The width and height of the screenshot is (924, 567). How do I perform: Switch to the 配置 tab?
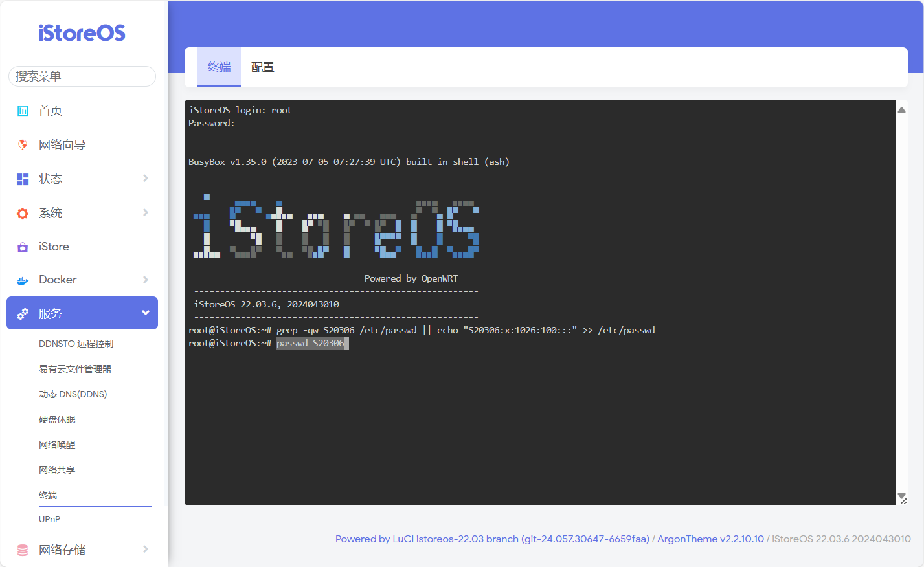click(262, 67)
